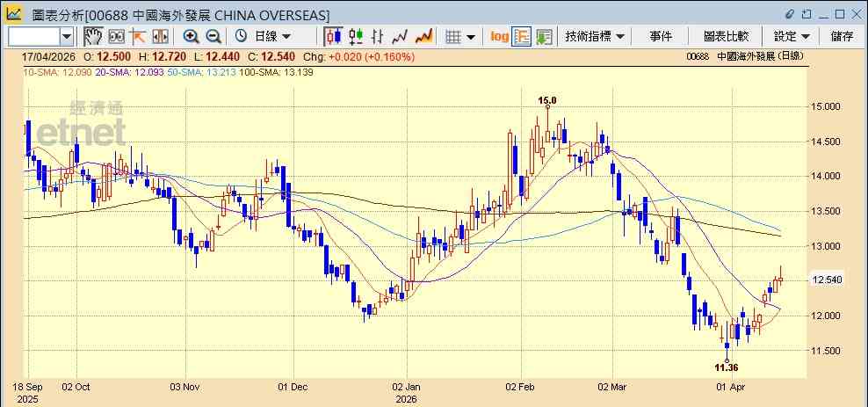Click the 12.540 current price axis label
The width and height of the screenshot is (868, 407).
(x=826, y=280)
